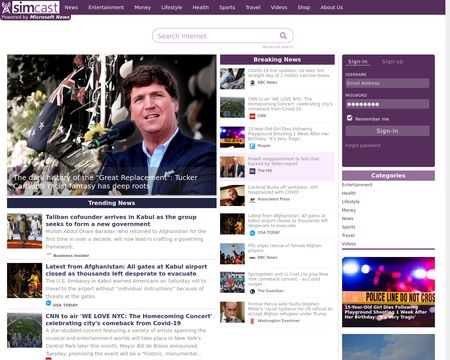This screenshot has width=450, height=360.
Task: Open Lifestyle in Categories list
Action: pyautogui.click(x=351, y=202)
